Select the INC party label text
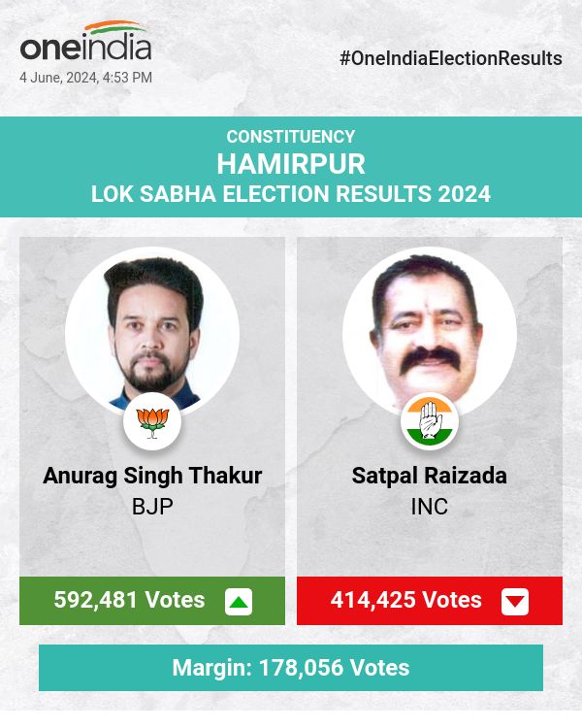The width and height of the screenshot is (582, 728). click(430, 507)
